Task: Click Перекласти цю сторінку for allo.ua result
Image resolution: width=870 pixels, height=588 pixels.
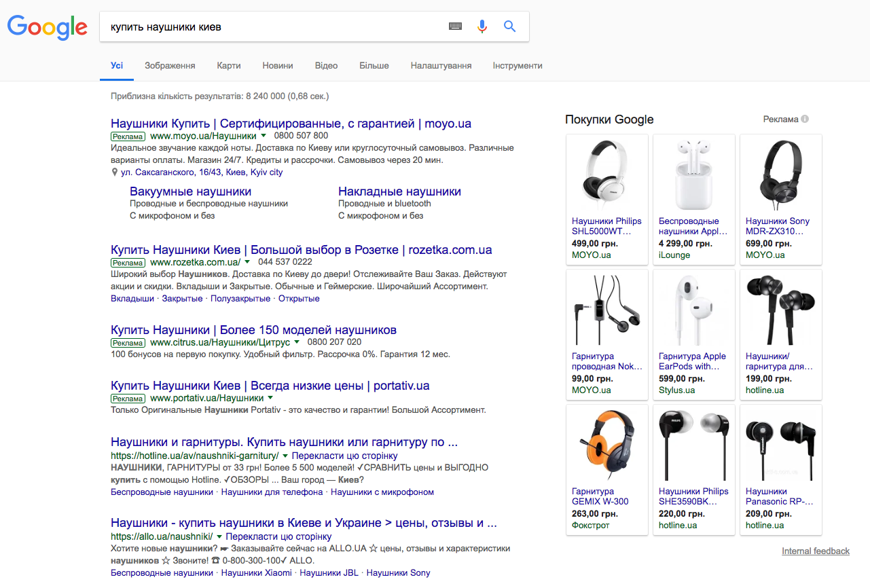Action: pos(278,536)
